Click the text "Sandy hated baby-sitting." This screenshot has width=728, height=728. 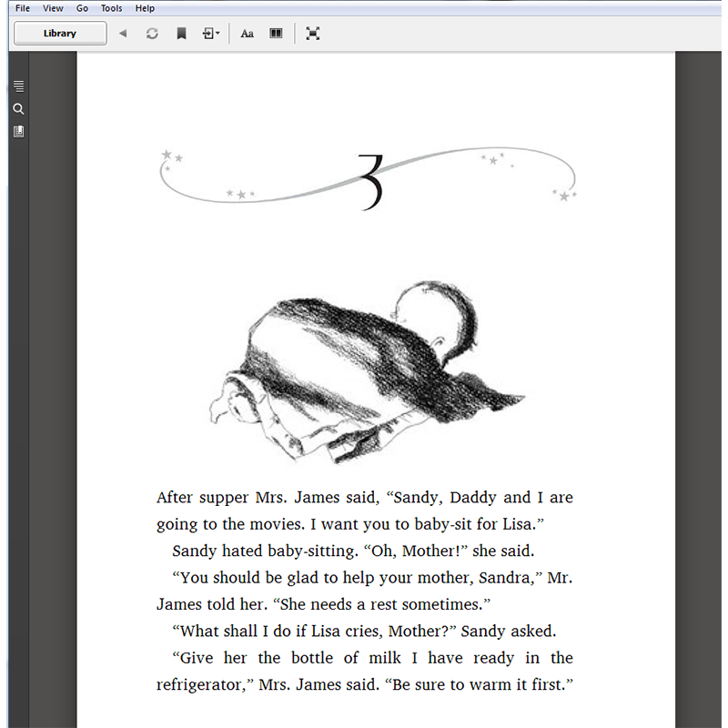265,551
